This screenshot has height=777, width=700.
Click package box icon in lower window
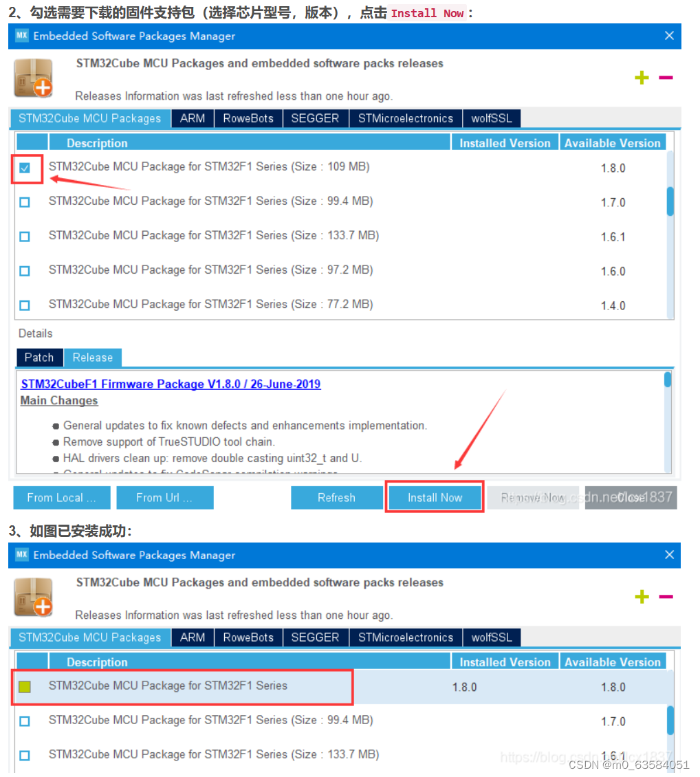tap(33, 597)
